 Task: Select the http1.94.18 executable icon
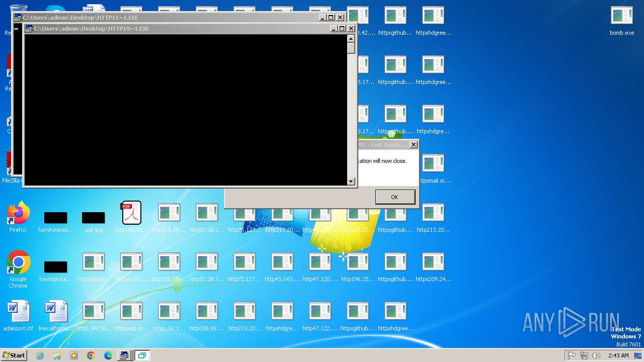[94, 316]
